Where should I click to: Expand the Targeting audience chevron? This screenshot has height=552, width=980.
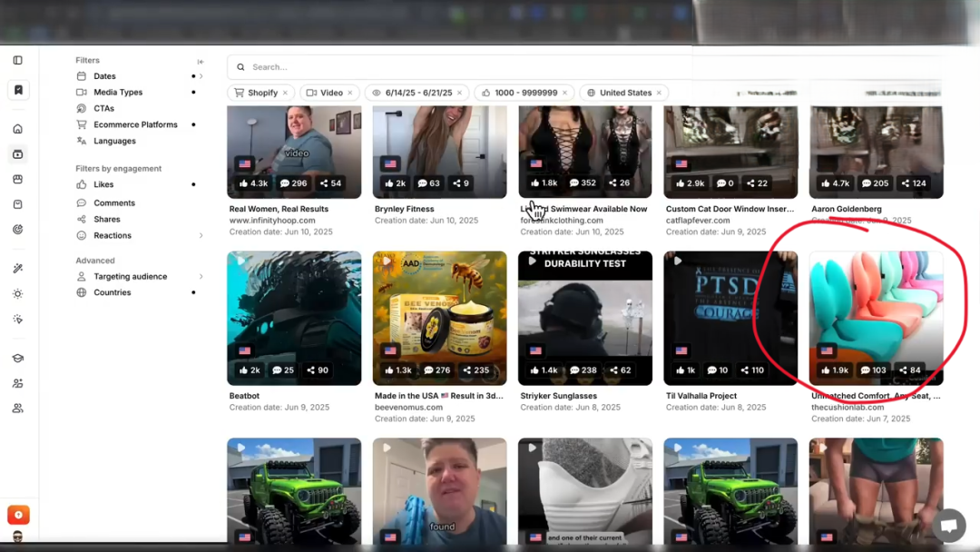[x=201, y=276]
